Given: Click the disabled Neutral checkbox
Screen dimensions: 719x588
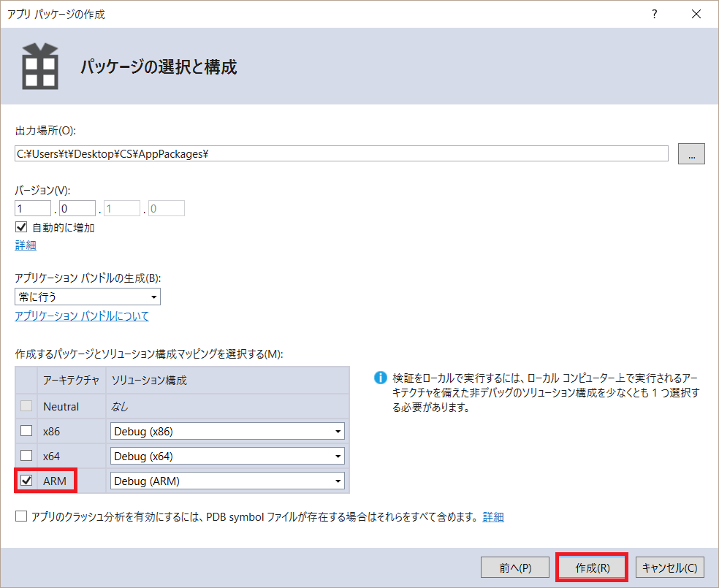Looking at the screenshot, I should [26, 406].
